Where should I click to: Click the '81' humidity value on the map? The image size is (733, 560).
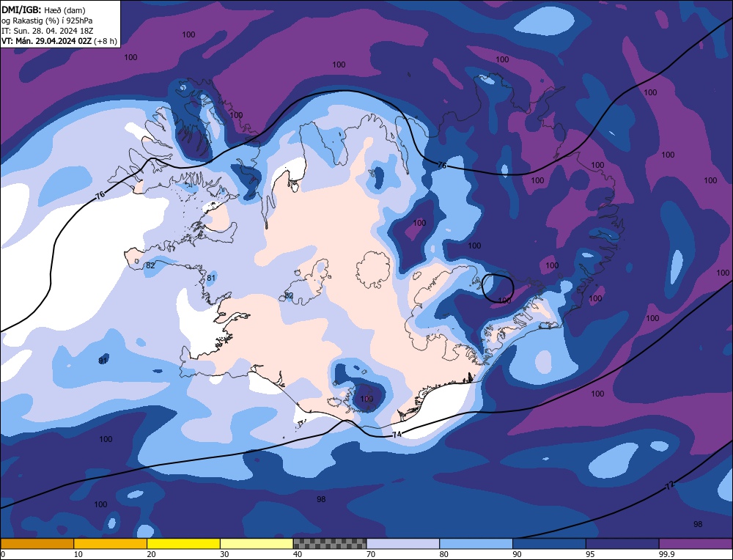click(211, 278)
